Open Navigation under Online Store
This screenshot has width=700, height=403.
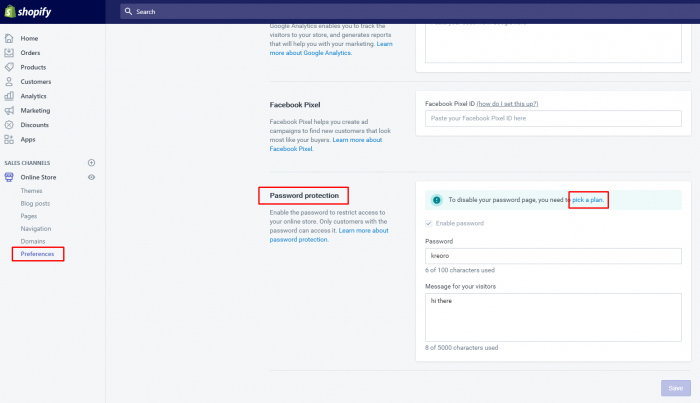pos(36,229)
